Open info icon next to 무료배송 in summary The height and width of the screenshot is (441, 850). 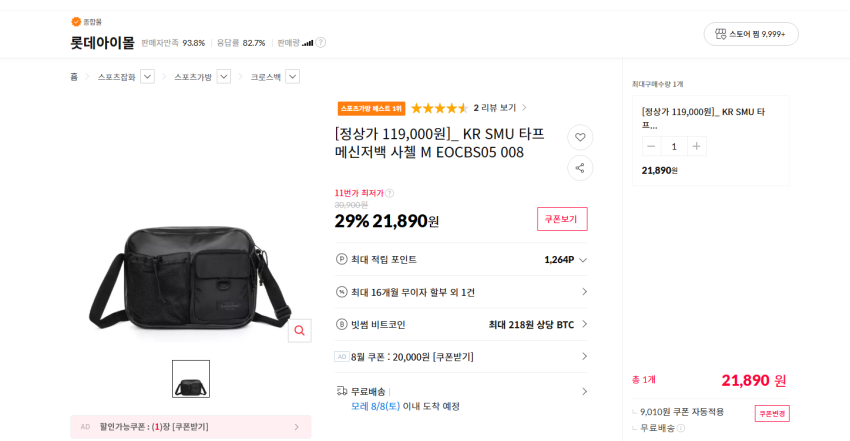coord(681,428)
